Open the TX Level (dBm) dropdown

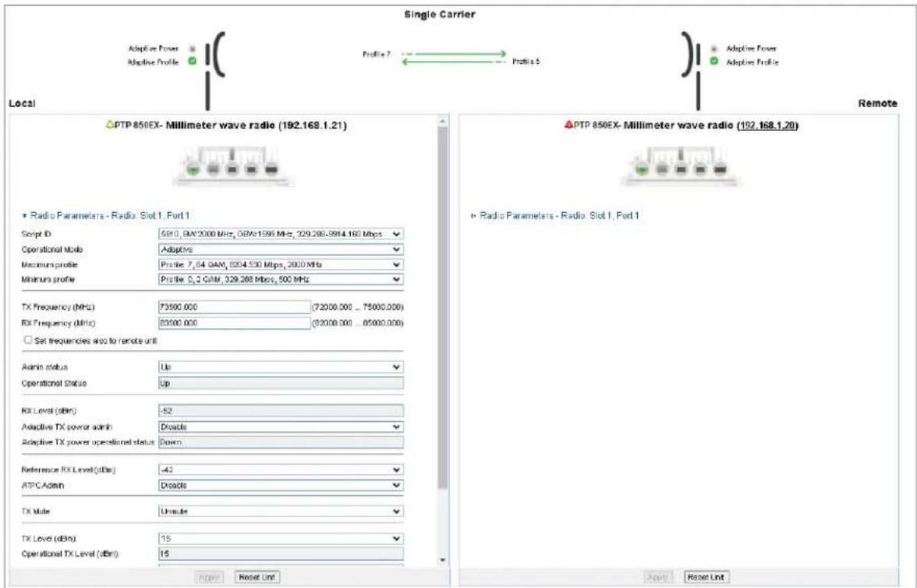281,538
